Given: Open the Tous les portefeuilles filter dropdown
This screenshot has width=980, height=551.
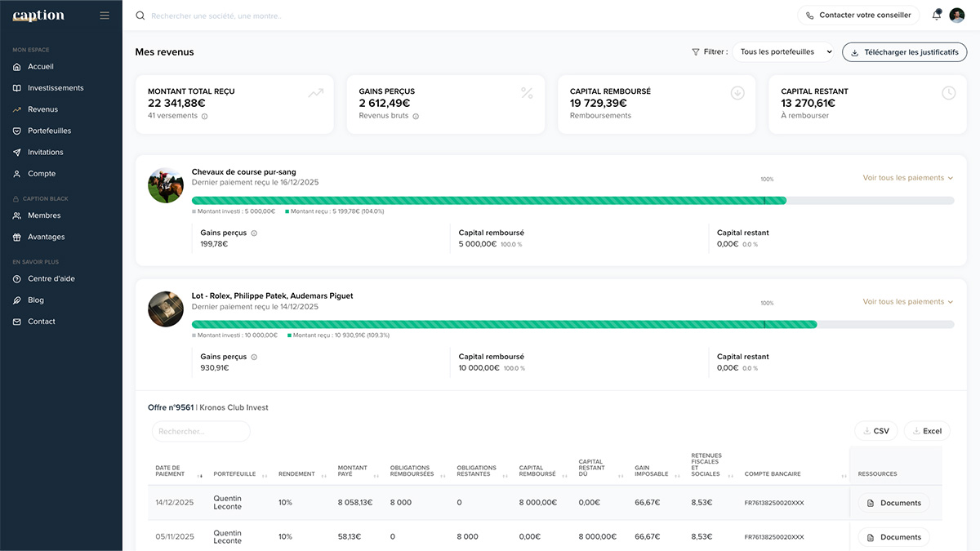Looking at the screenshot, I should pos(783,52).
